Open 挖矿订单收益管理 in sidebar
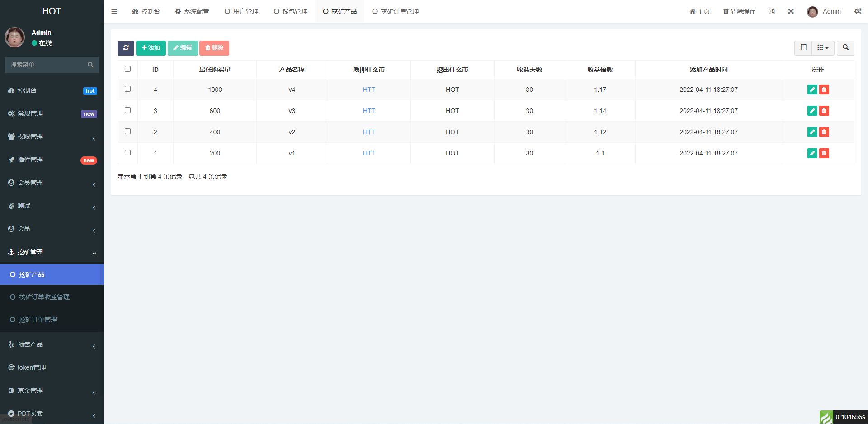 click(x=44, y=297)
